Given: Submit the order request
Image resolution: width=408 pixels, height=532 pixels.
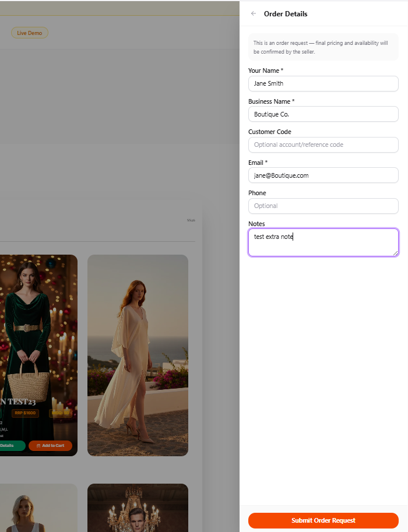Looking at the screenshot, I should [323, 520].
